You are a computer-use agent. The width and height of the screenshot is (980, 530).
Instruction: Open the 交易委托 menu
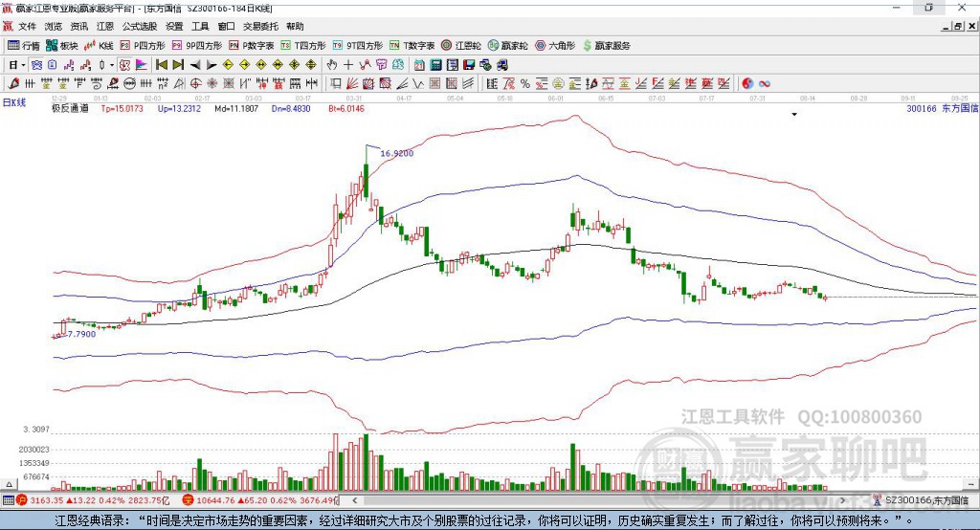[x=260, y=26]
